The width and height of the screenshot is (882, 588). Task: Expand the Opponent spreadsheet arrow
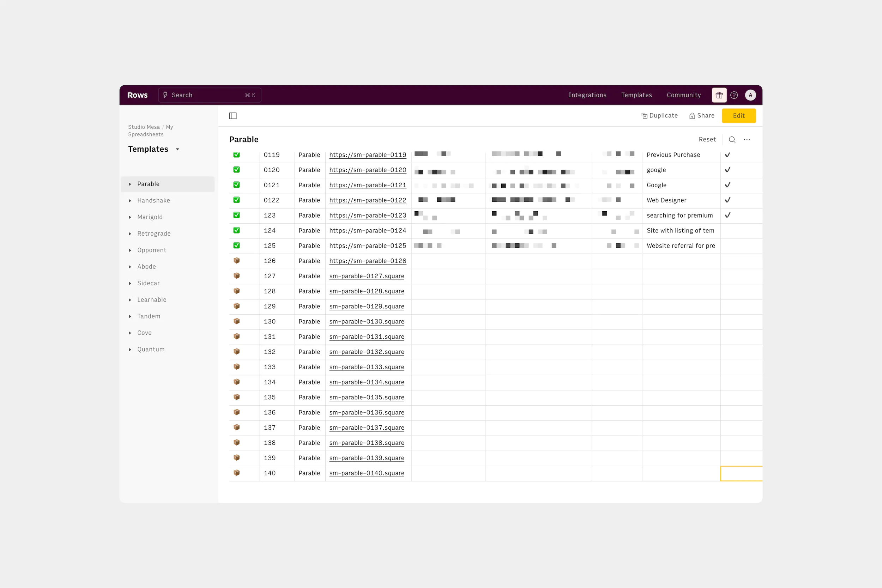pos(130,250)
